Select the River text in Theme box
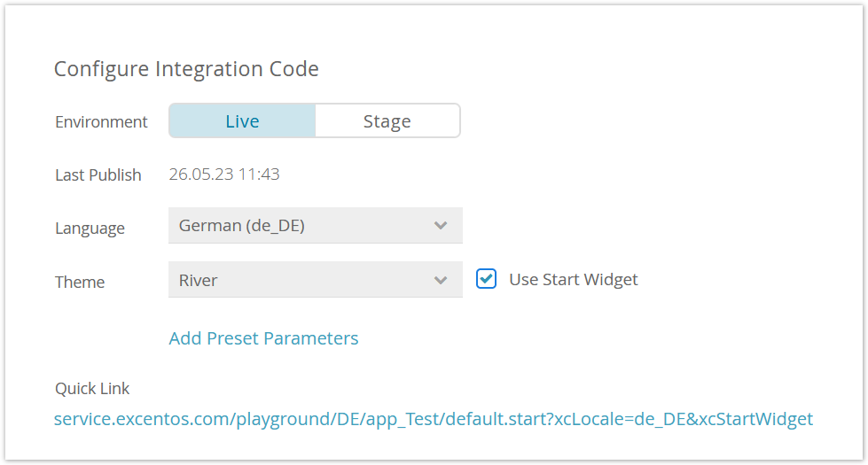868x465 pixels. point(199,280)
